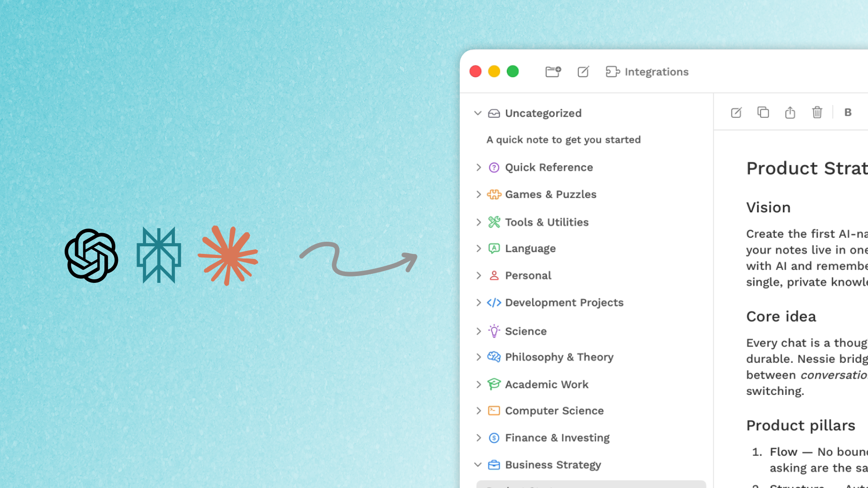
Task: Click the Development Projects code icon
Action: (x=494, y=303)
